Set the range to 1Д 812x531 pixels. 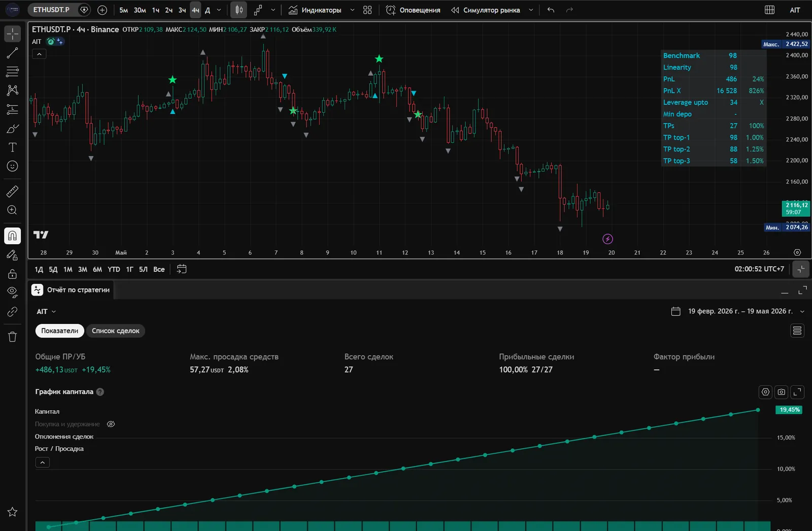[39, 270]
